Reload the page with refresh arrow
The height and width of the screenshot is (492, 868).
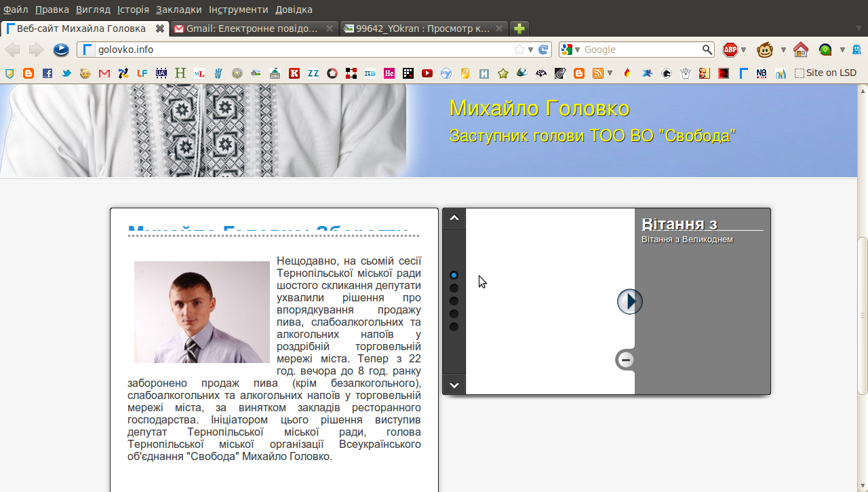click(543, 50)
